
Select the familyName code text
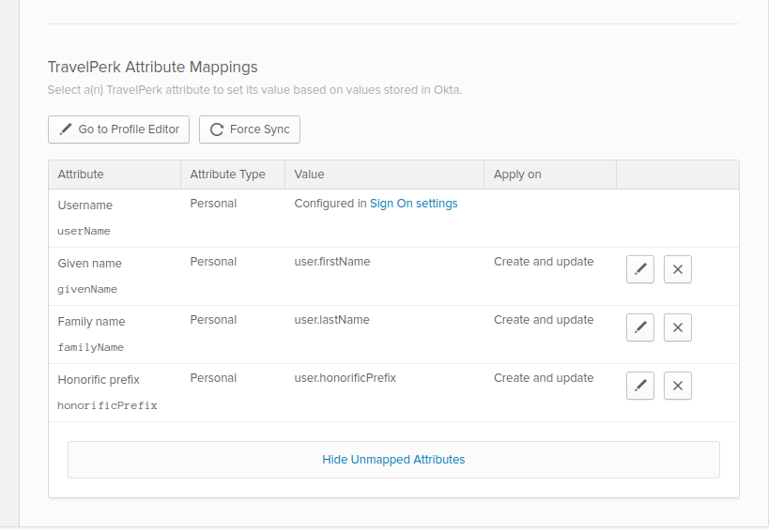point(90,347)
